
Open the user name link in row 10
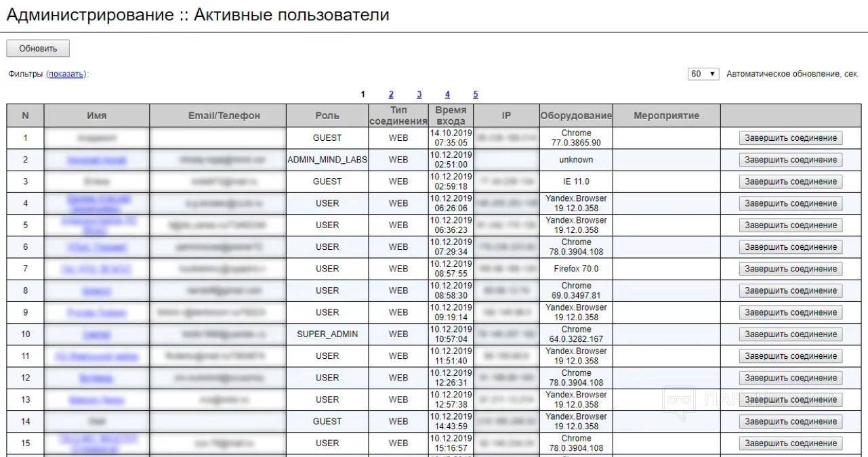96,334
